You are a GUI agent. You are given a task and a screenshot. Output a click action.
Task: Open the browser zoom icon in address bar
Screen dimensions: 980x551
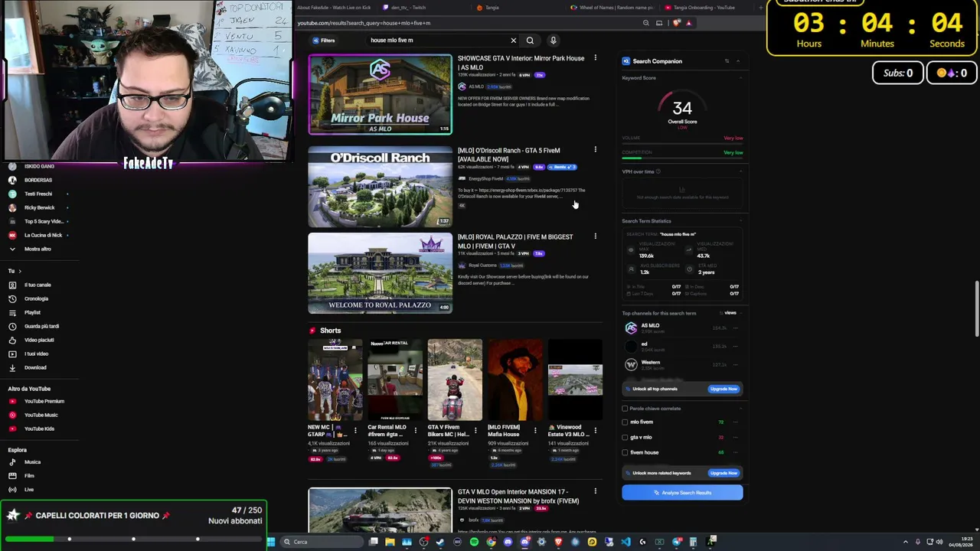coord(647,23)
